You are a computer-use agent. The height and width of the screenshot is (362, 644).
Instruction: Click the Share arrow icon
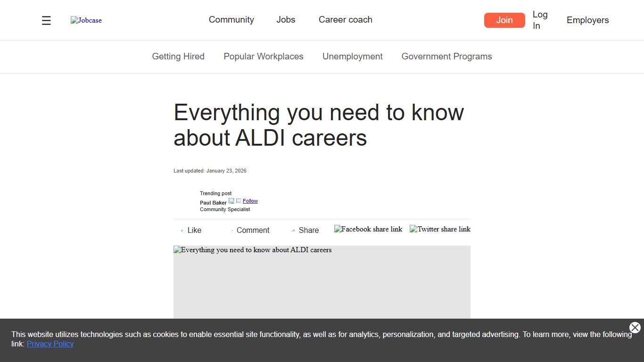(x=293, y=230)
